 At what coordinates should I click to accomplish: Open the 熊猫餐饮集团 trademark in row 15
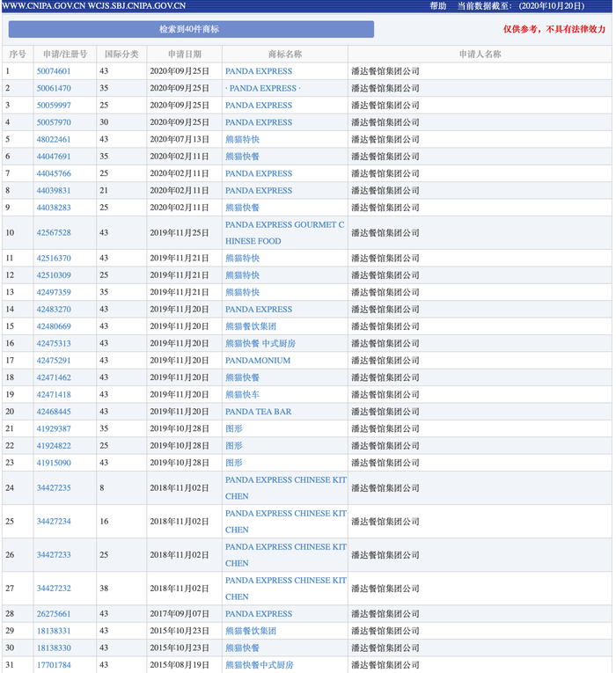(x=251, y=326)
